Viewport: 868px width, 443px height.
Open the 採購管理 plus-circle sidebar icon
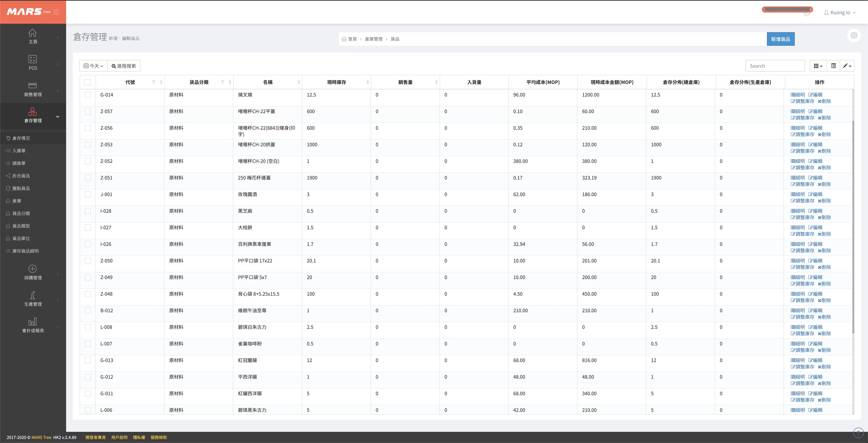33,269
